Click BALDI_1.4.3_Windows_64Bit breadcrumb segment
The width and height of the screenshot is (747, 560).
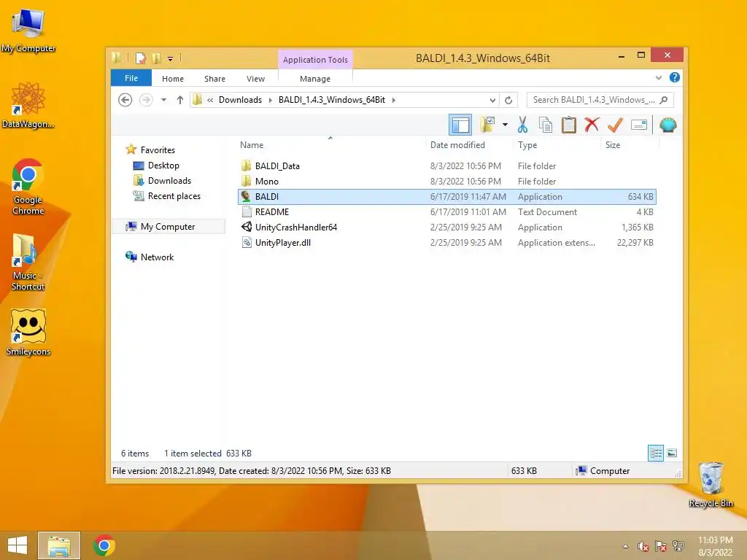point(332,100)
